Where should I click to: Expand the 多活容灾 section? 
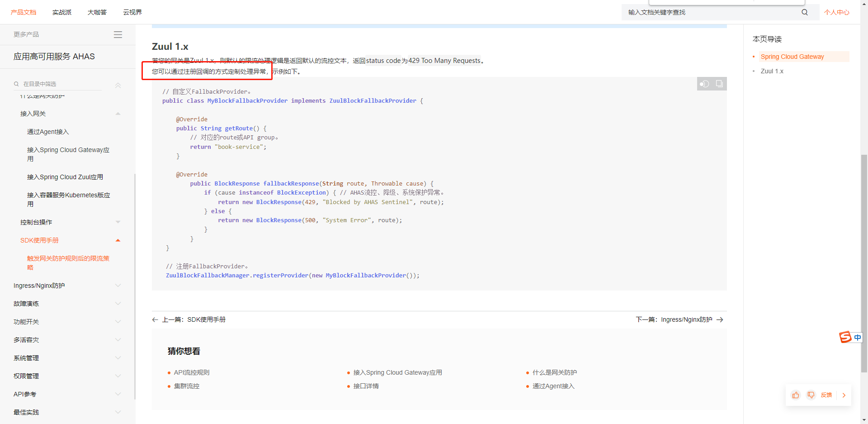[x=118, y=340]
